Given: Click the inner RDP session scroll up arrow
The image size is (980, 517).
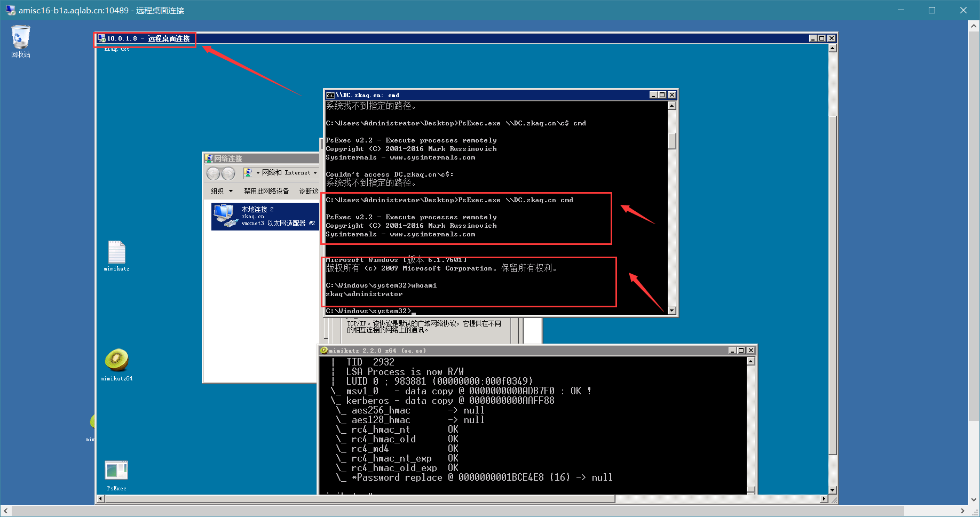Looking at the screenshot, I should (833, 48).
